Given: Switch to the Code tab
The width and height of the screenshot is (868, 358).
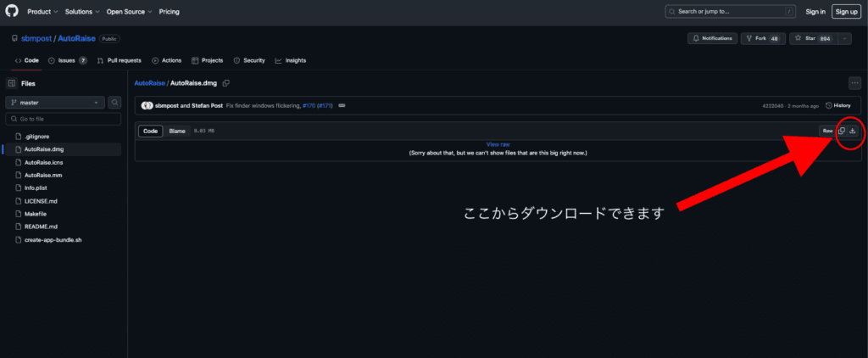Looking at the screenshot, I should 26,60.
